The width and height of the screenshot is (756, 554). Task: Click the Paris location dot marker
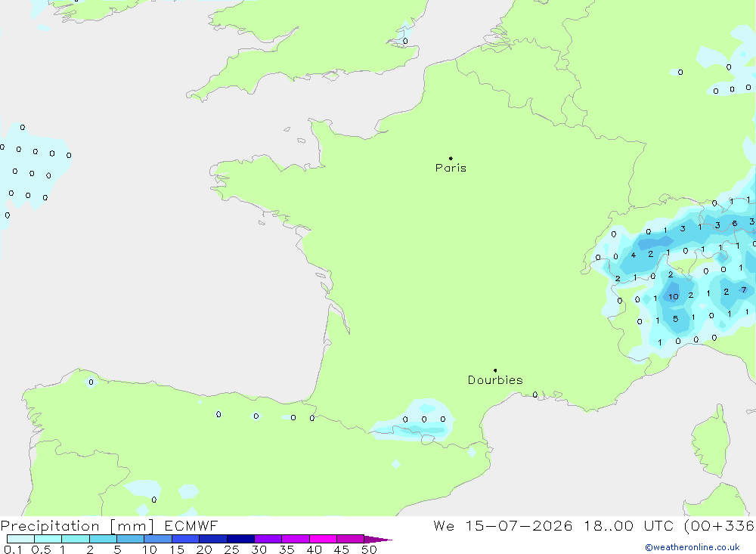(451, 158)
